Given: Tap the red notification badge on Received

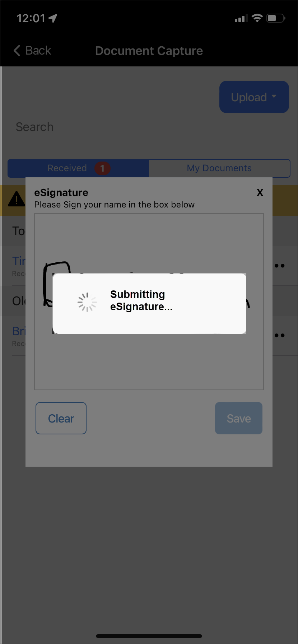Looking at the screenshot, I should click(x=102, y=168).
